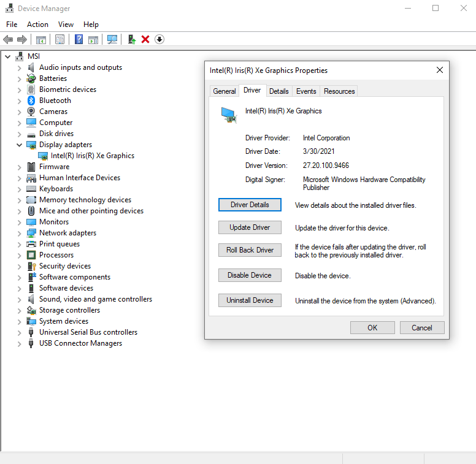Screen dimensions: 476x464
Task: Click the Print queues printer icon
Action: 31,244
